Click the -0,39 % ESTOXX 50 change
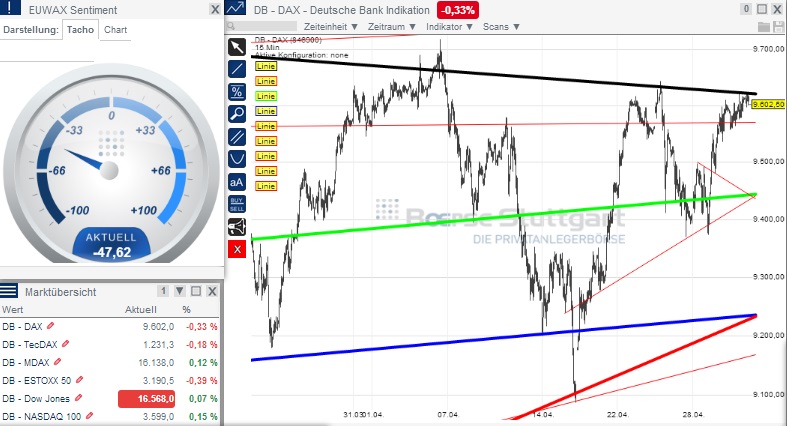 pyautogui.click(x=202, y=380)
